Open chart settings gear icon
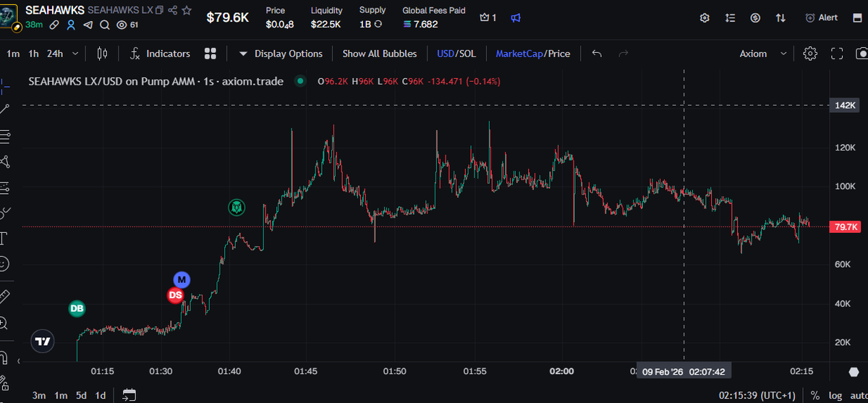The image size is (868, 403). [x=810, y=54]
